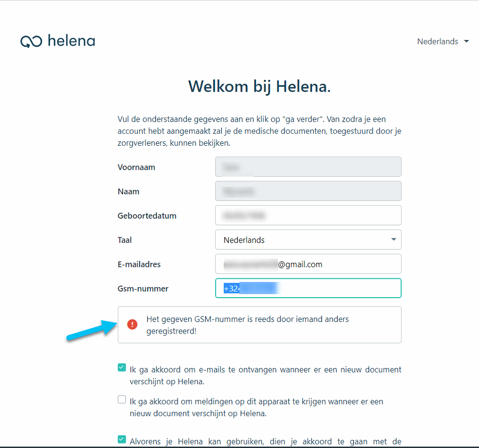Open the language selector in the top right
The width and height of the screenshot is (479, 448).
click(x=443, y=42)
